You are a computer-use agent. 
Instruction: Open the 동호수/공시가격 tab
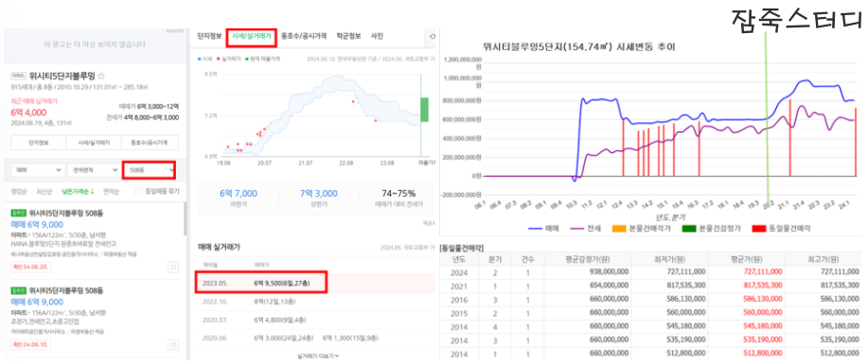coord(303,36)
